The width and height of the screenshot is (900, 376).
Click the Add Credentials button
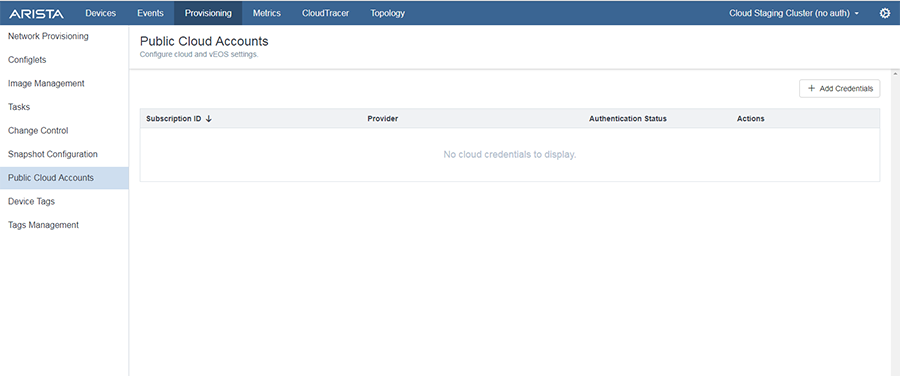point(840,88)
